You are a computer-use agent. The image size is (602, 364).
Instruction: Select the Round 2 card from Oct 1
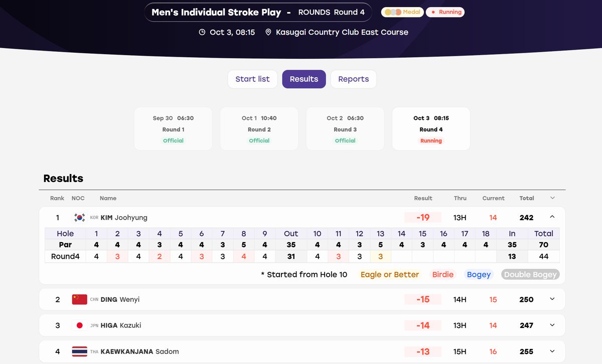259,129
